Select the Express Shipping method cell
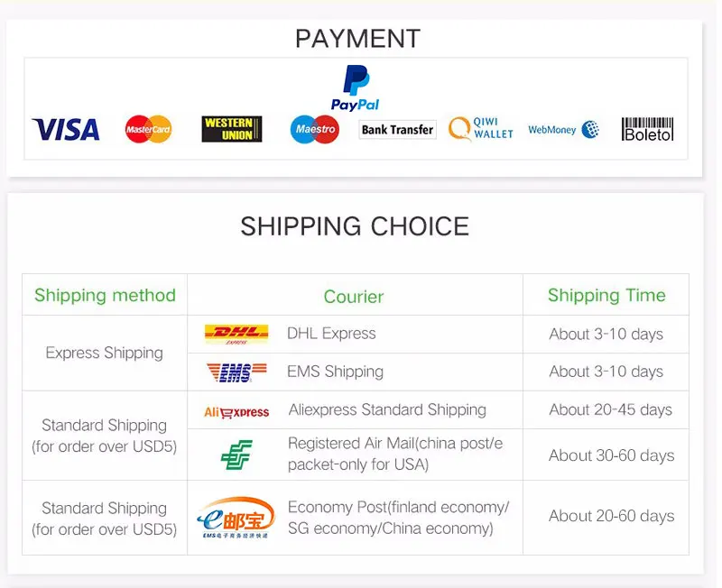This screenshot has width=722, height=588. click(x=105, y=354)
